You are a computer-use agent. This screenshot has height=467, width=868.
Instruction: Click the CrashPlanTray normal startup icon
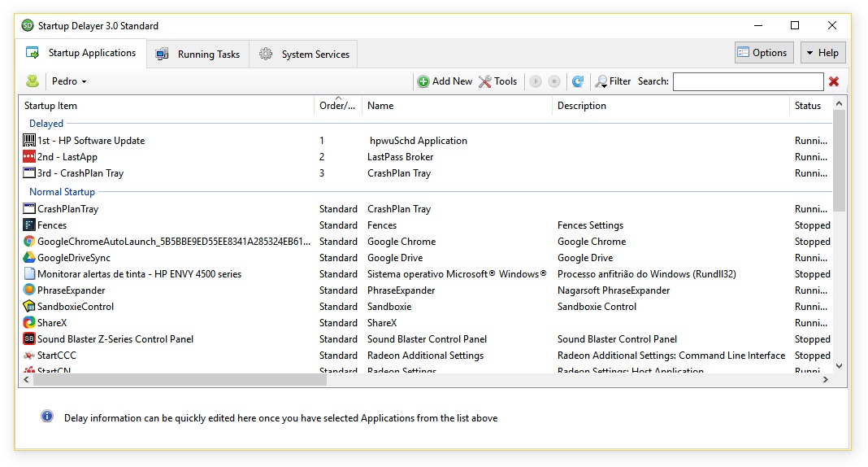pyautogui.click(x=29, y=208)
